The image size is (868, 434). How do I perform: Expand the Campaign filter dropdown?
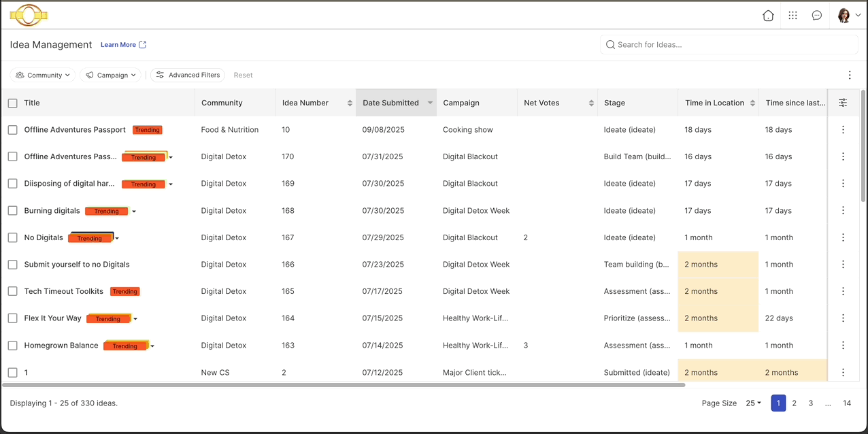point(110,76)
